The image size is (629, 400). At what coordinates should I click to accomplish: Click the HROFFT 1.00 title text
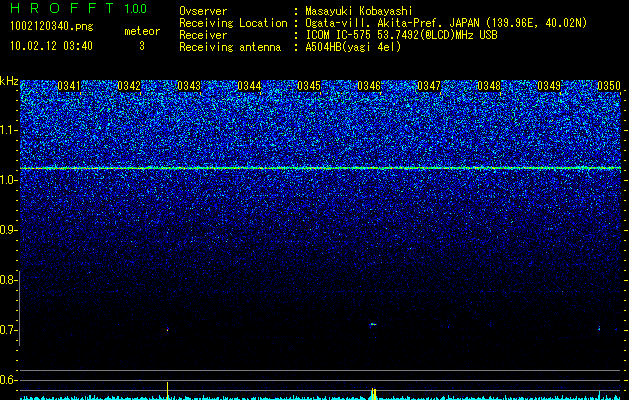click(78, 8)
